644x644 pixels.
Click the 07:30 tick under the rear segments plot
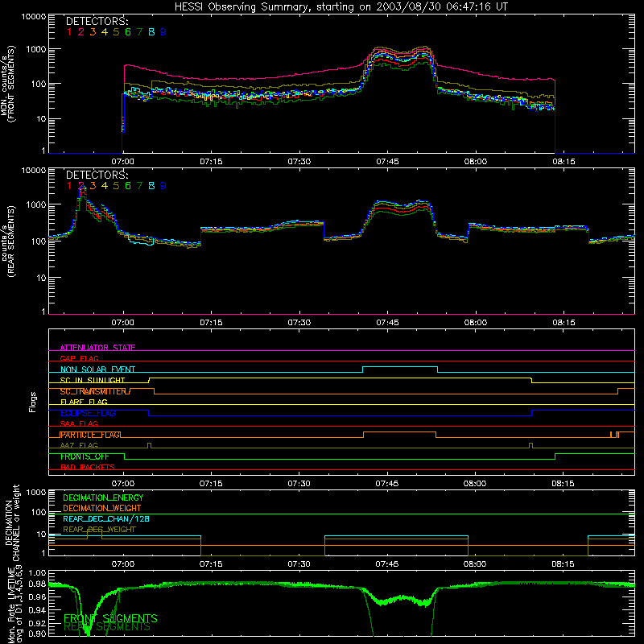(299, 323)
